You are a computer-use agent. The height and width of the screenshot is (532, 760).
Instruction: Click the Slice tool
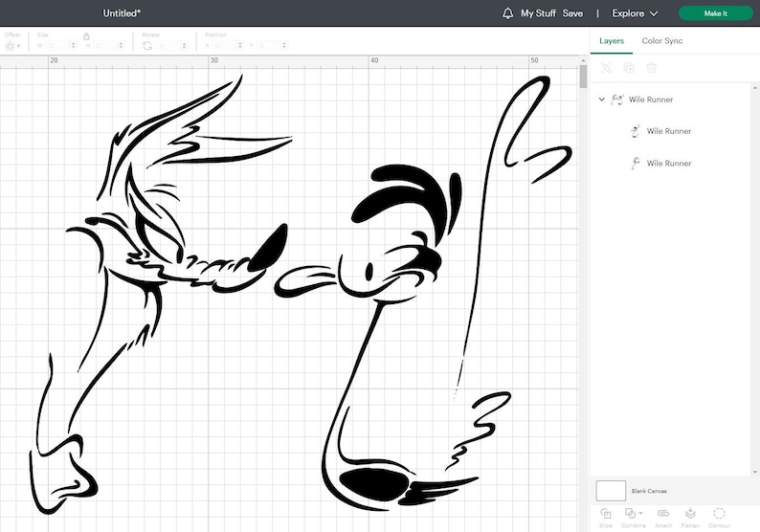pos(606,517)
